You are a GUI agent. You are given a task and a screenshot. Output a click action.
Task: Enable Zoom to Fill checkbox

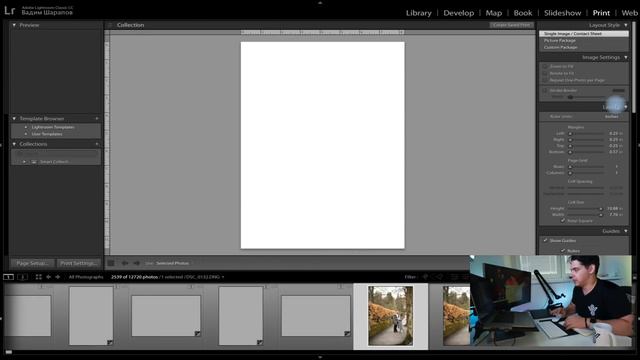[544, 66]
